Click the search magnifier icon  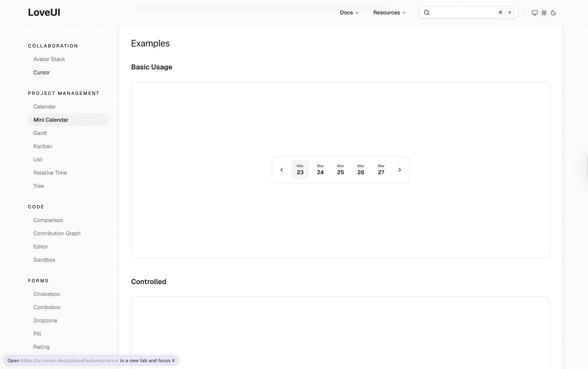click(426, 12)
